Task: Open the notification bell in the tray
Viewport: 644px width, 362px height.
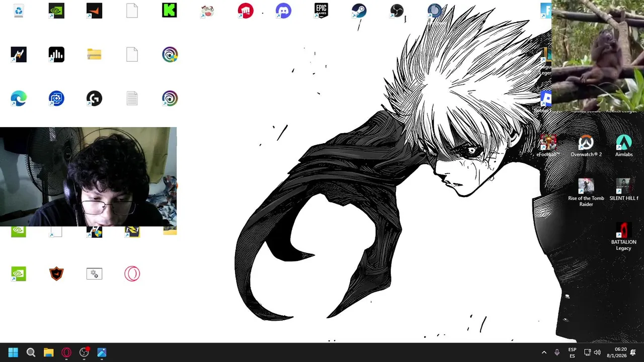Action: click(633, 352)
